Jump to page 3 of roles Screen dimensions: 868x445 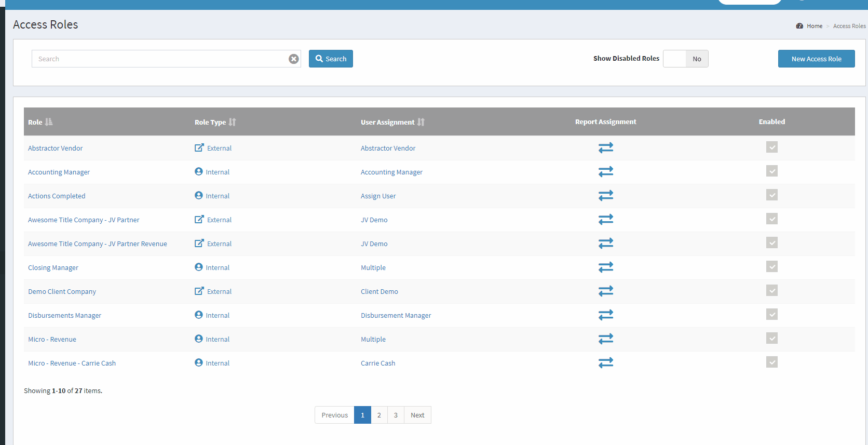click(x=396, y=415)
